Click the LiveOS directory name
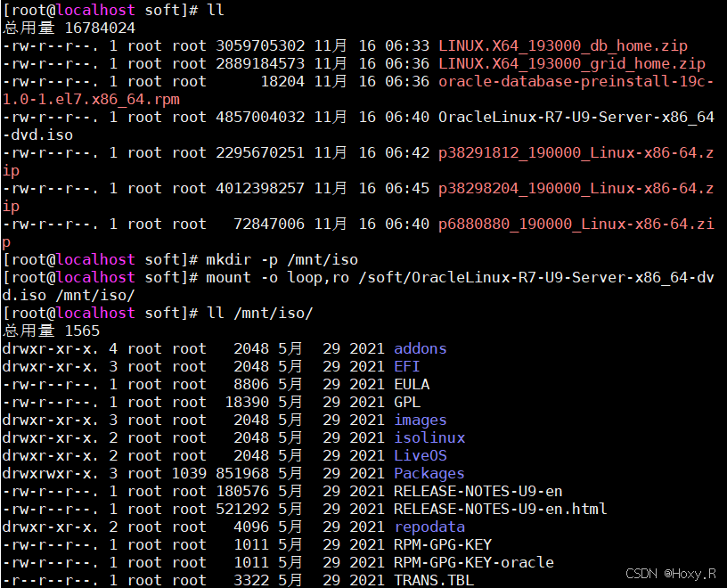This screenshot has width=727, height=588. tap(420, 456)
